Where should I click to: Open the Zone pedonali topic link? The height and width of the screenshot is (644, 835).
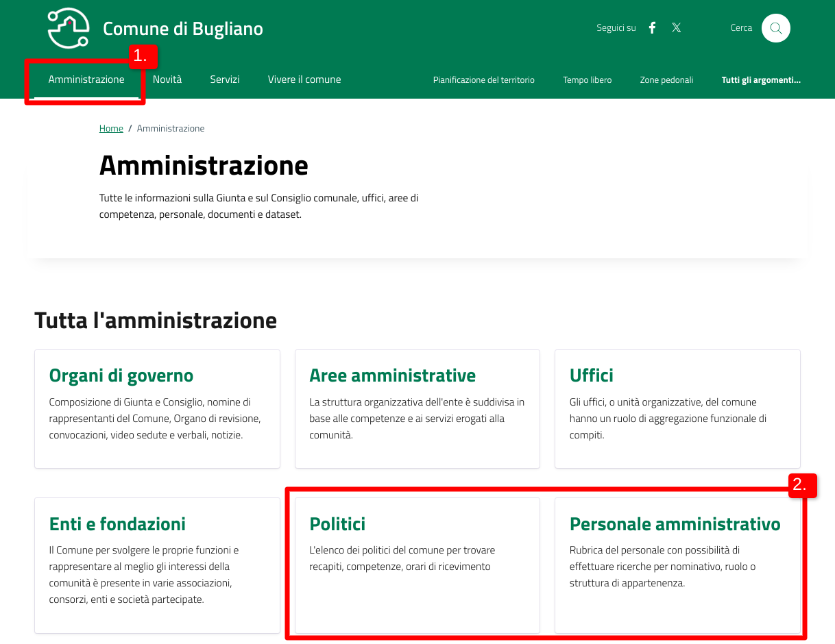tap(666, 80)
